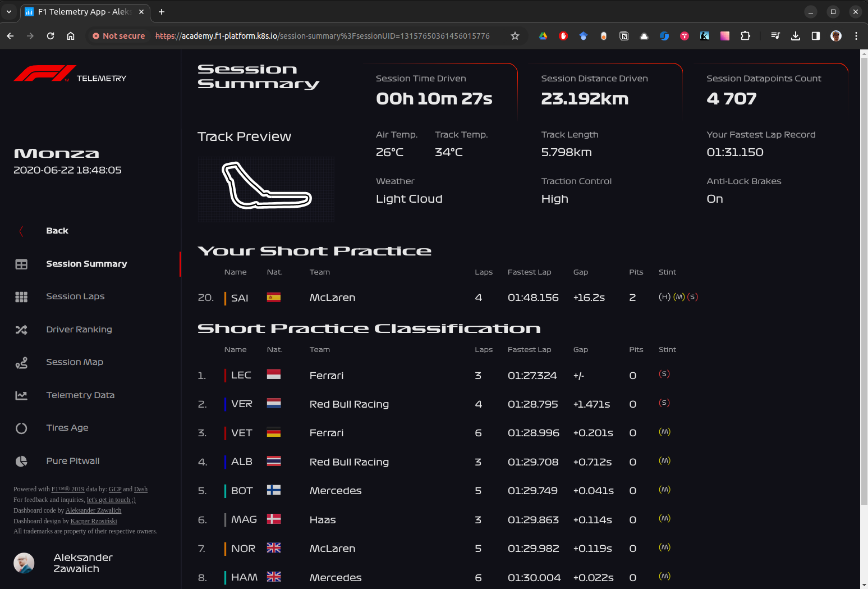Viewport: 868px width, 589px height.
Task: Click the Pure Pitwall pie icon
Action: coord(21,461)
